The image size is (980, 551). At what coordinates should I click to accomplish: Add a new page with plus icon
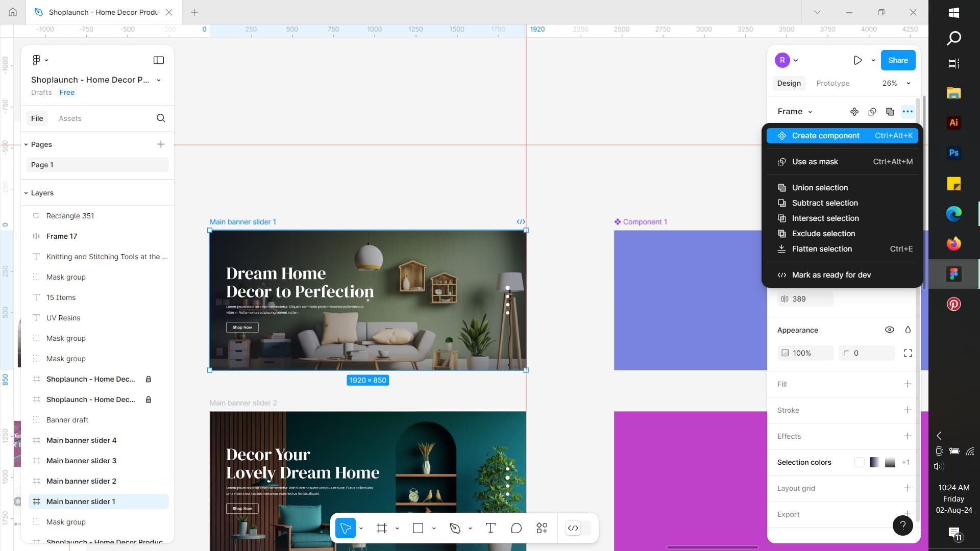[x=161, y=144]
